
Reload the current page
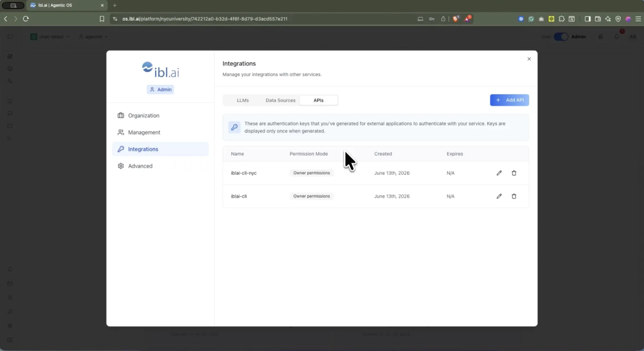[x=26, y=19]
